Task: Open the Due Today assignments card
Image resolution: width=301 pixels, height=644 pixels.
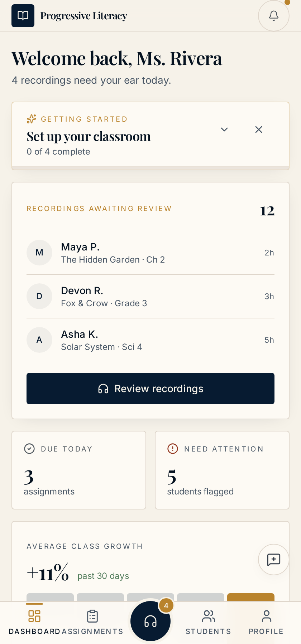Action: coord(79,470)
